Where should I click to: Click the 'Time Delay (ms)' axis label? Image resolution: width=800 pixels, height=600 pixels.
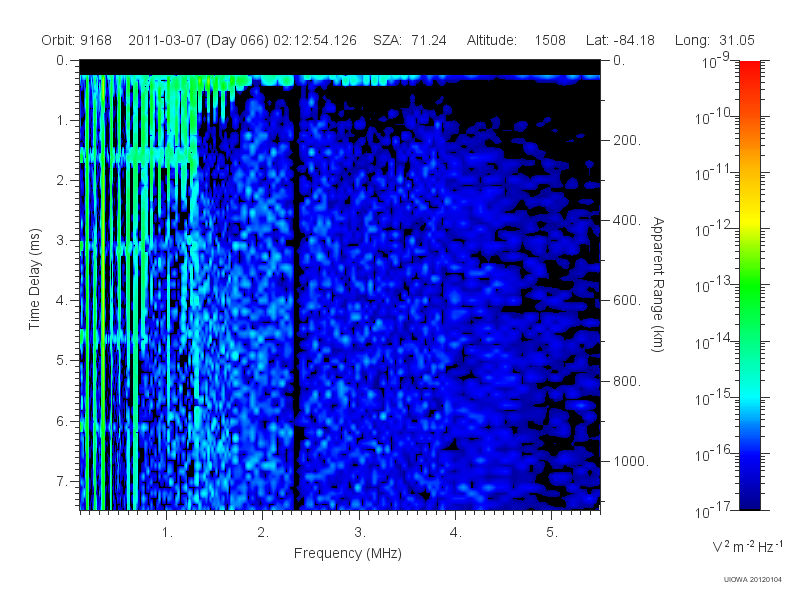pos(34,279)
